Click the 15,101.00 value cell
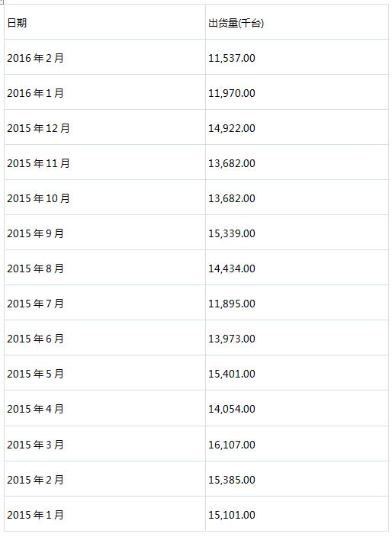 click(297, 514)
